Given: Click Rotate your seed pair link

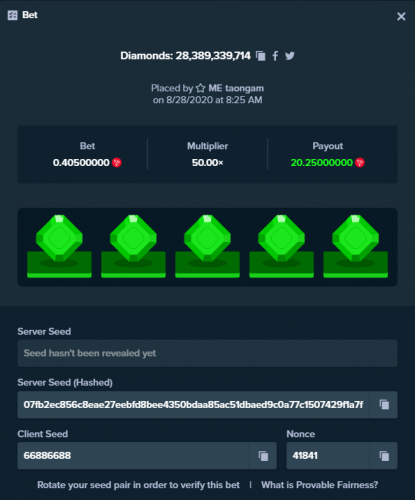Looking at the screenshot, I should 138,485.
